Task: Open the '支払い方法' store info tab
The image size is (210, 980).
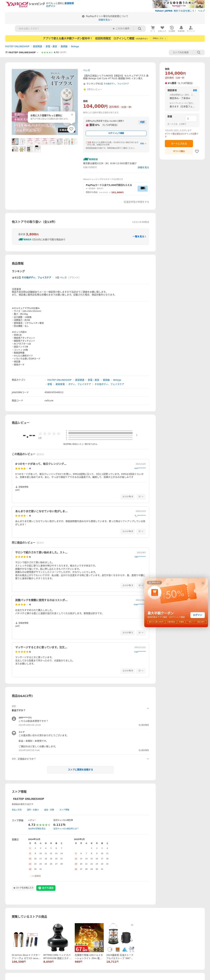Action: (x=17, y=810)
